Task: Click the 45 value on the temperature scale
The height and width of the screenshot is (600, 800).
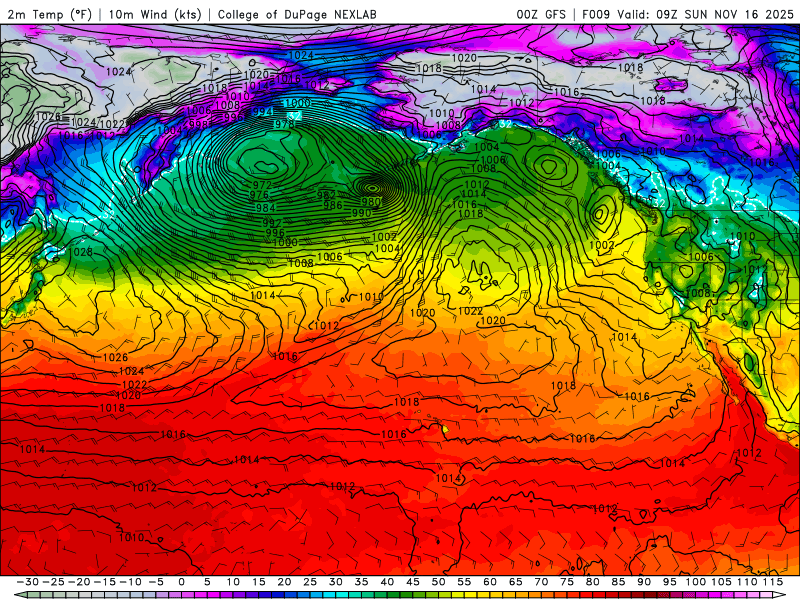Action: [413, 582]
